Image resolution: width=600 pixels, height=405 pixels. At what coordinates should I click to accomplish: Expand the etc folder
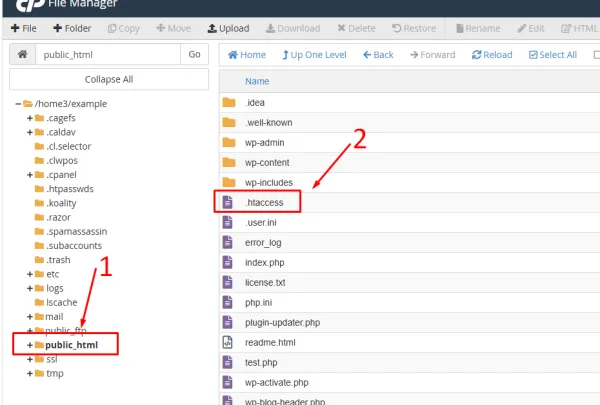tap(30, 274)
